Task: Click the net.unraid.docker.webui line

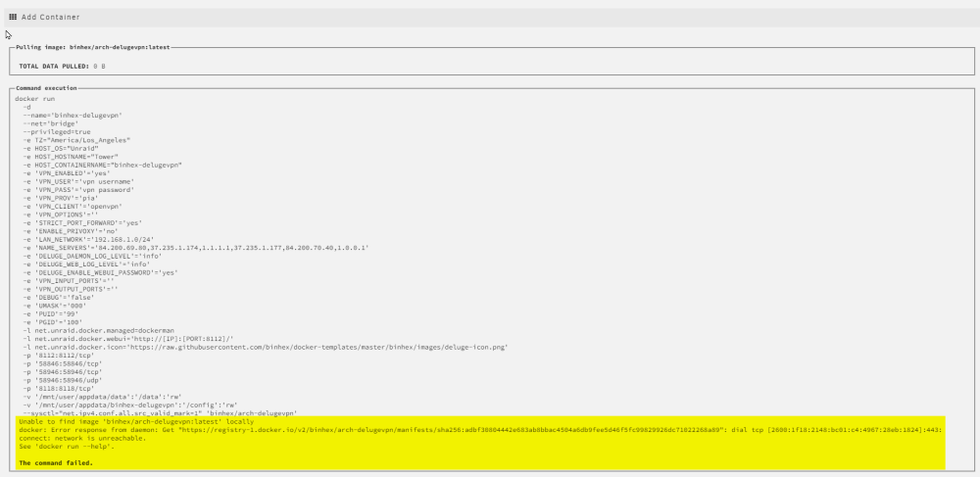Action: [128, 338]
